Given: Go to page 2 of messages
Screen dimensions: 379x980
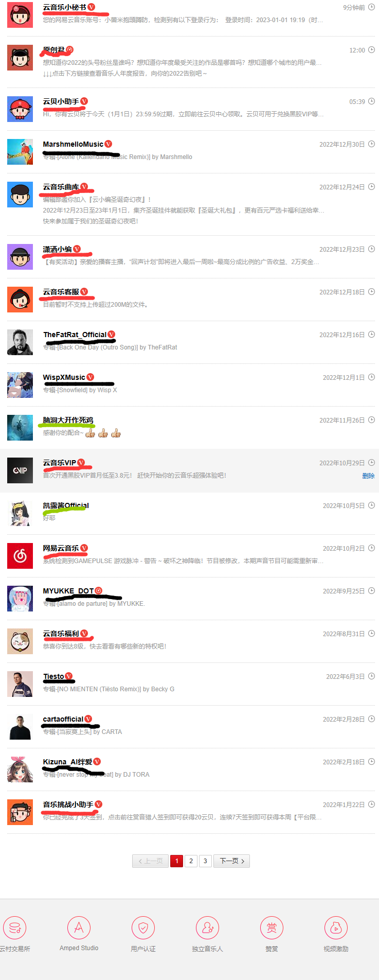Looking at the screenshot, I should coord(191,861).
